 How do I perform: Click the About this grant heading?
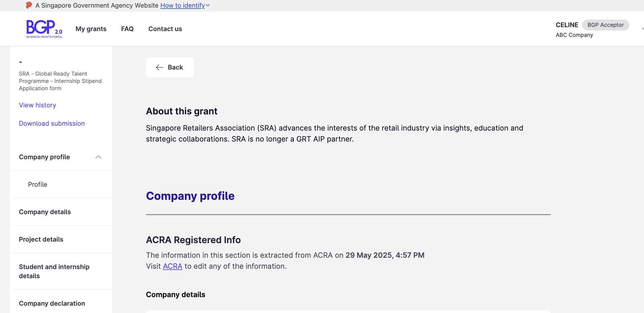182,111
